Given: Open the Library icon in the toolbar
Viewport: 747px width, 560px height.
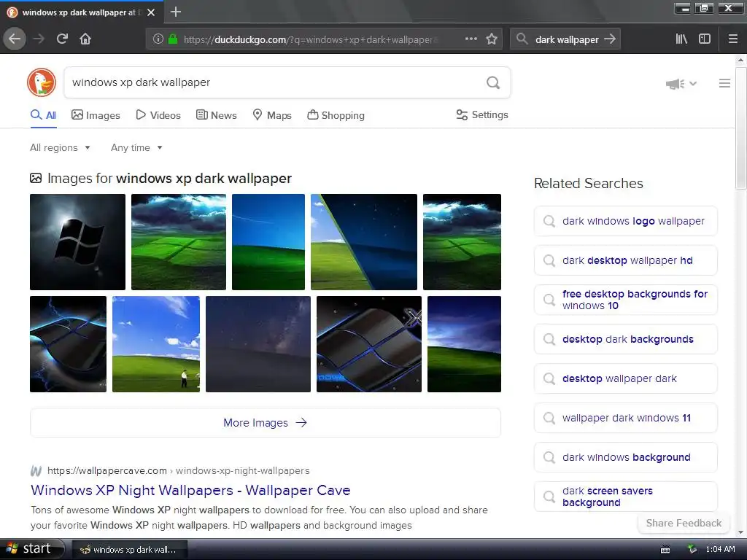Looking at the screenshot, I should coord(681,39).
